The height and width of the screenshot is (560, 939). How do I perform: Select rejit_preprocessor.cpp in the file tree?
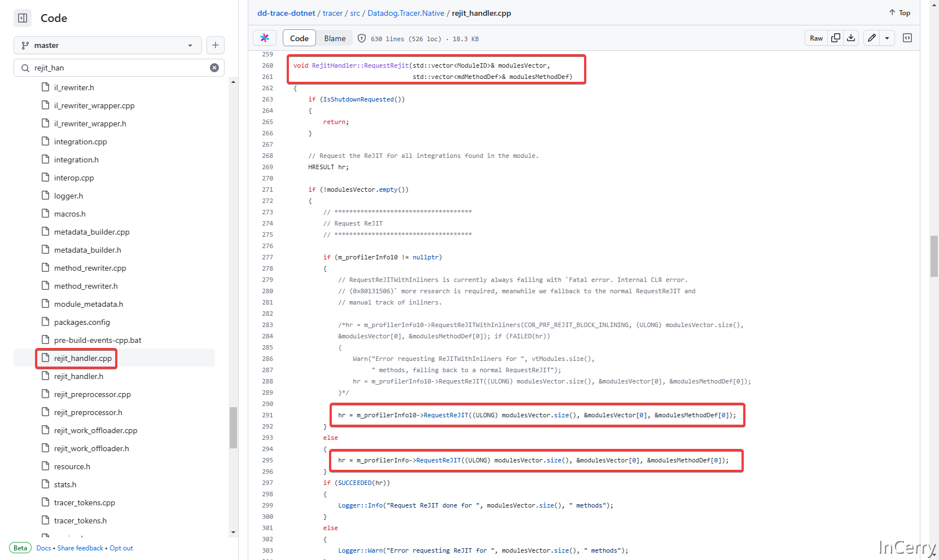(92, 394)
